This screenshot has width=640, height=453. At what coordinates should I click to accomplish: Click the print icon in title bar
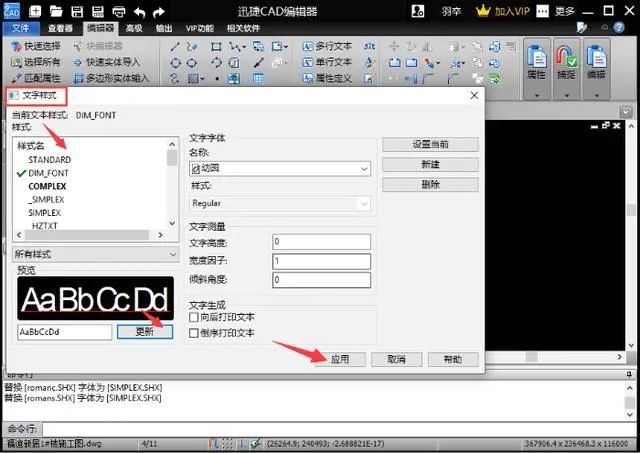[119, 11]
